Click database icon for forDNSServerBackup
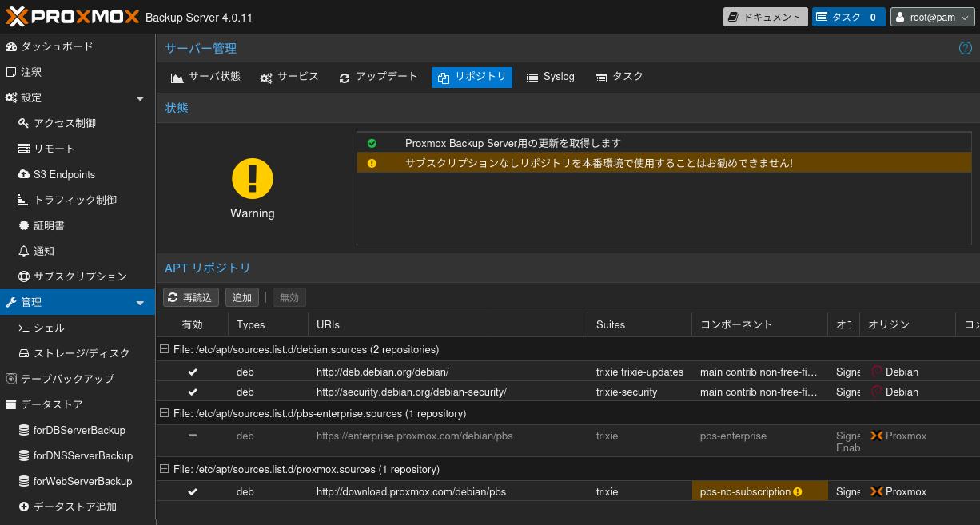 pyautogui.click(x=24, y=455)
